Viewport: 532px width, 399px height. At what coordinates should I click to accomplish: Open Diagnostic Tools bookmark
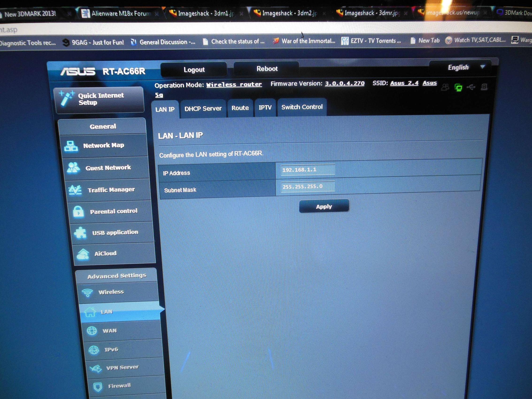pos(28,43)
